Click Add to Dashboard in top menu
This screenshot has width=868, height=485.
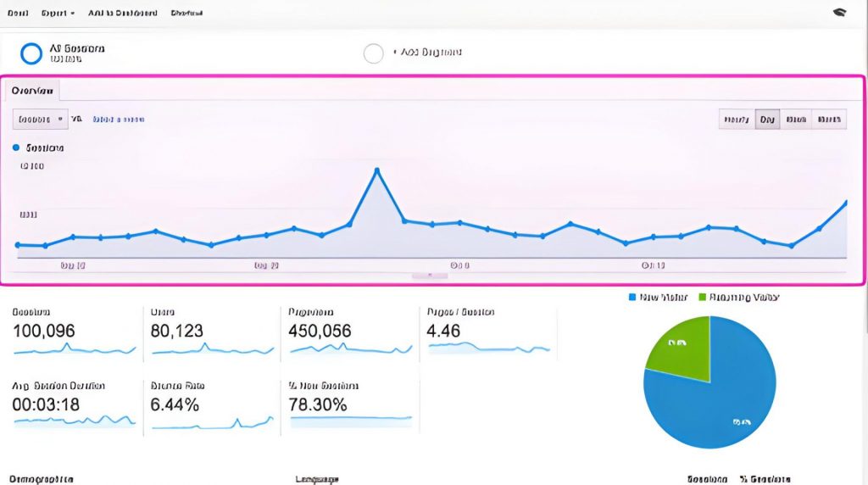pos(123,14)
